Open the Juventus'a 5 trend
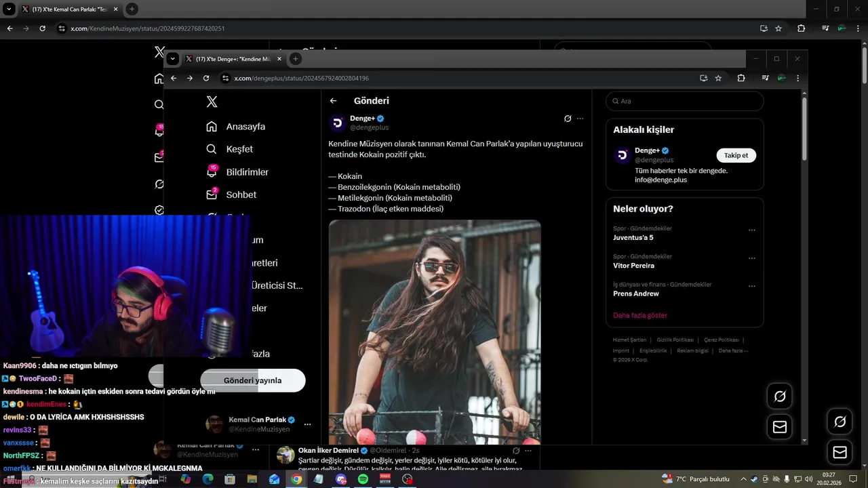868x488 pixels. (x=633, y=238)
